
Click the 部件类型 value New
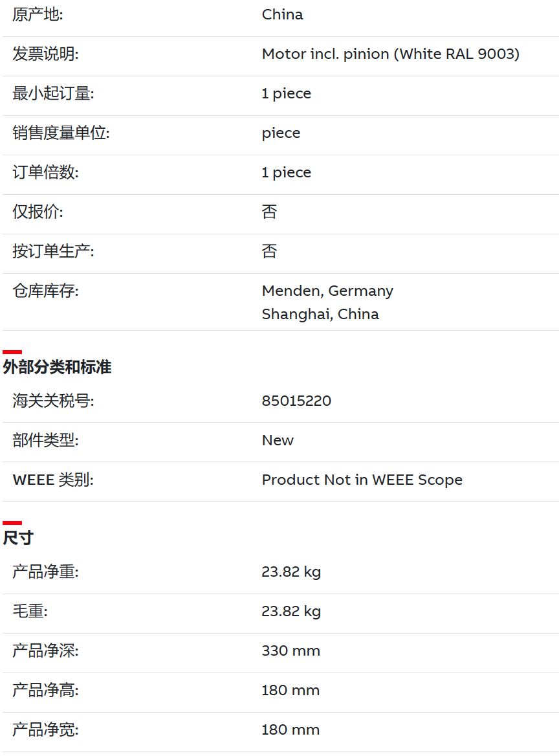(278, 440)
